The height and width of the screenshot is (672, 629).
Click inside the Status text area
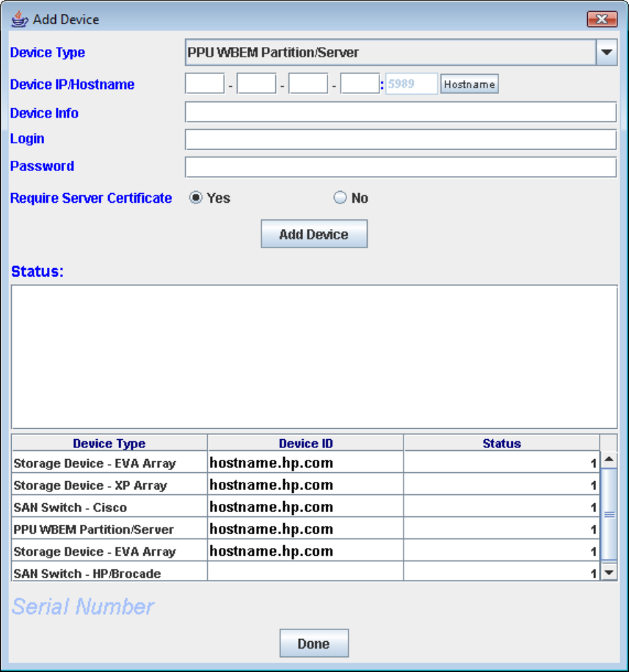pos(314,357)
